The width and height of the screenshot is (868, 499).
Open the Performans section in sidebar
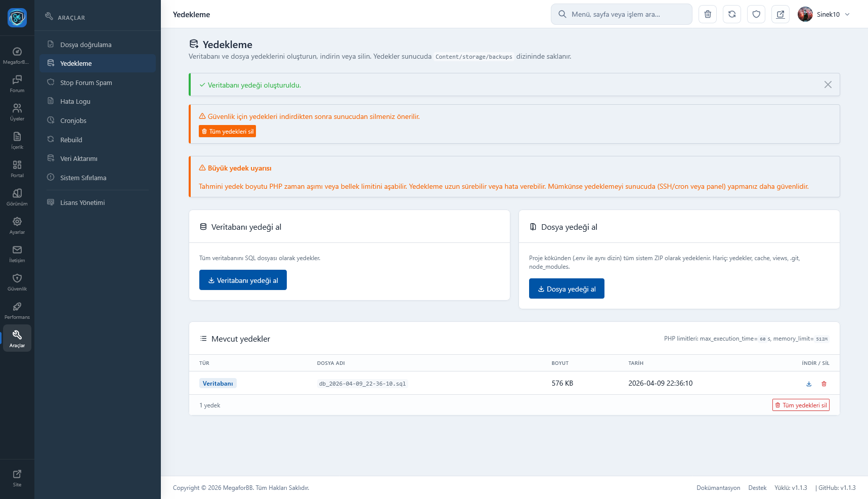[x=17, y=311]
